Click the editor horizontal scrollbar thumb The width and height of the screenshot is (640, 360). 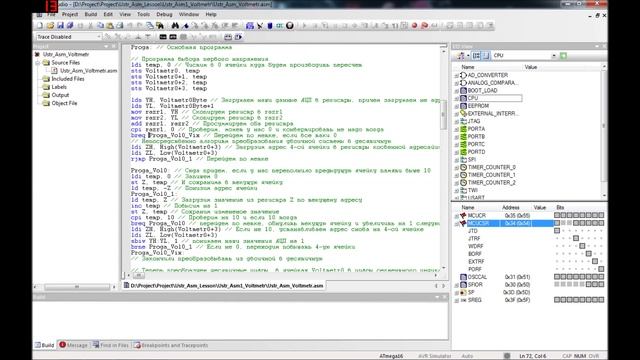point(138,276)
